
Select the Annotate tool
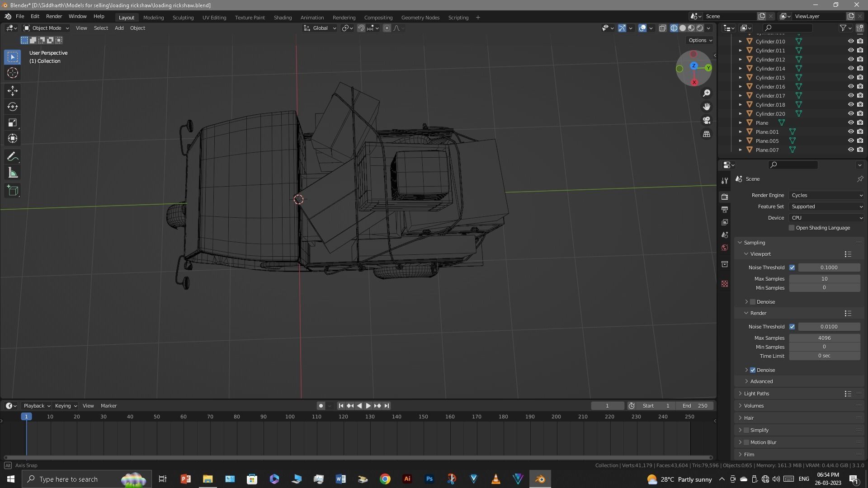13,157
